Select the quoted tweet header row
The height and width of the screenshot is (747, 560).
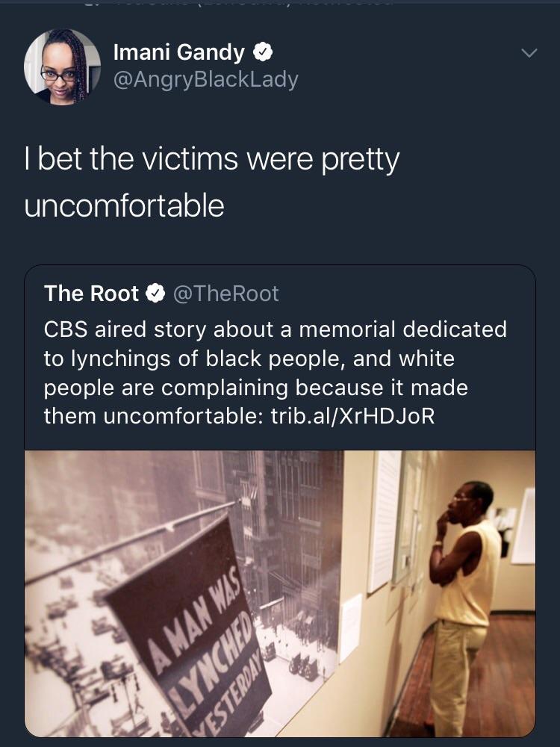point(280,294)
